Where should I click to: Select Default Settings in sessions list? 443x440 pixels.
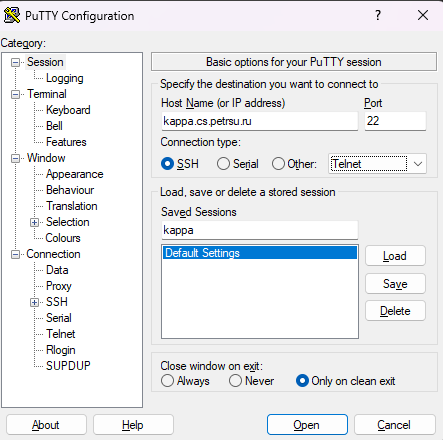click(x=260, y=253)
